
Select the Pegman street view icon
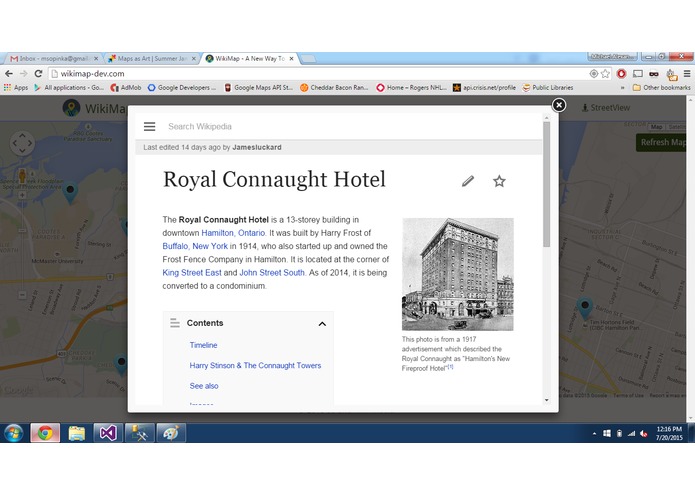click(x=22, y=176)
